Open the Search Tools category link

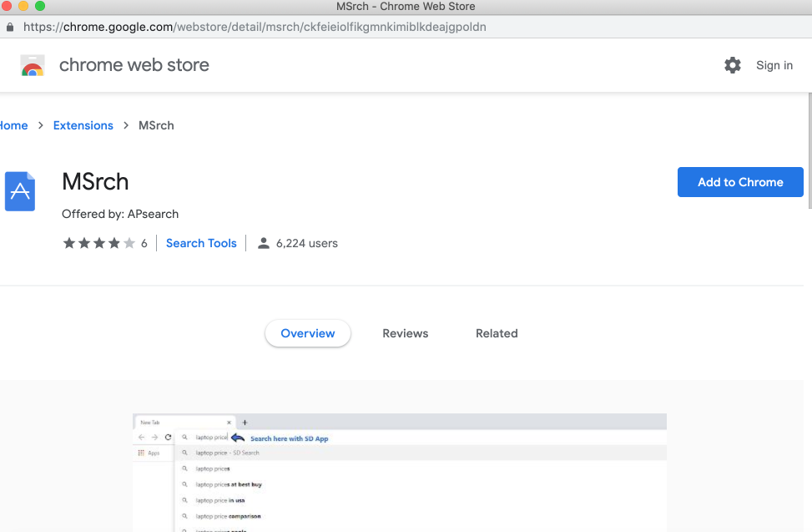(x=201, y=243)
